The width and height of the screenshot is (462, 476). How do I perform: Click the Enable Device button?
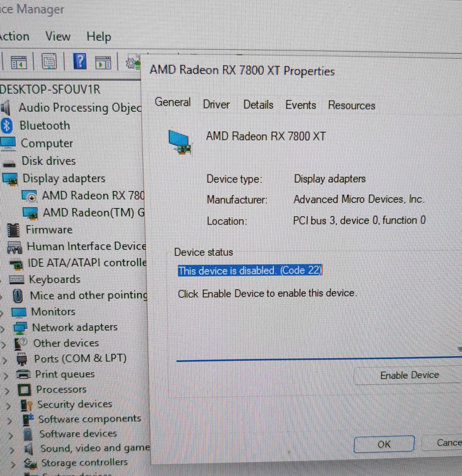coord(410,375)
